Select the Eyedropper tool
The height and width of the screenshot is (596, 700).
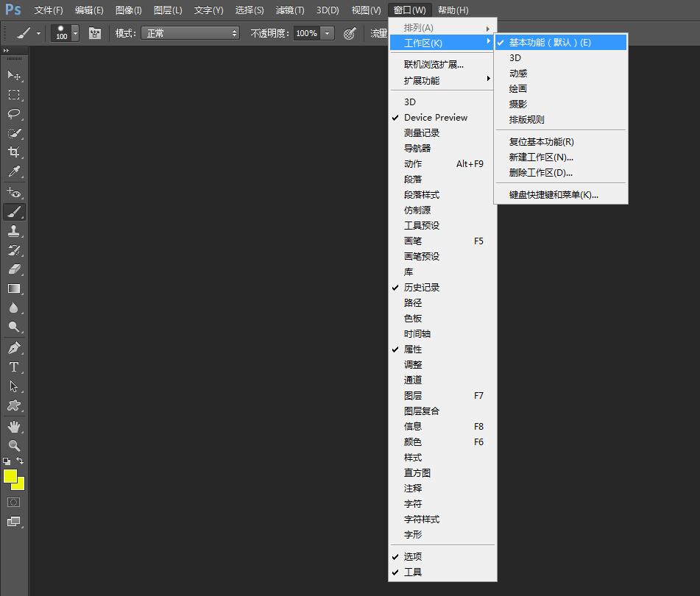(13, 172)
